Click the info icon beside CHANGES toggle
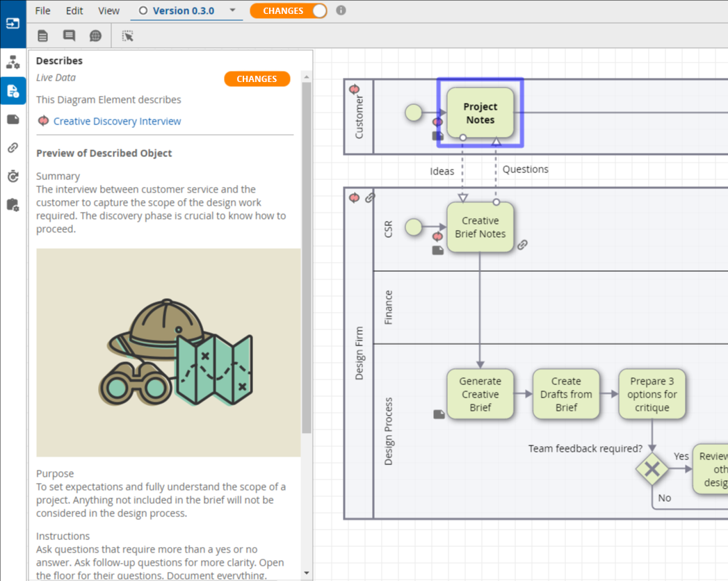The width and height of the screenshot is (728, 581). tap(341, 10)
